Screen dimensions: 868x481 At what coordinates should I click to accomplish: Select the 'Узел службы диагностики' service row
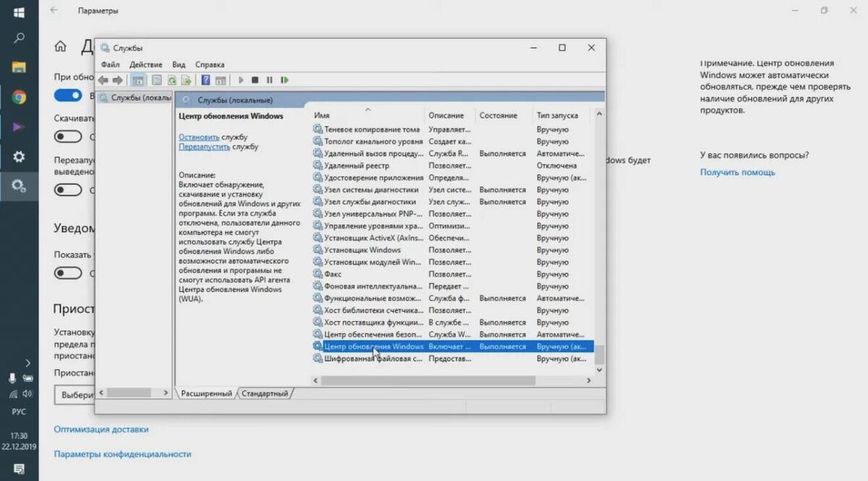[x=452, y=202]
